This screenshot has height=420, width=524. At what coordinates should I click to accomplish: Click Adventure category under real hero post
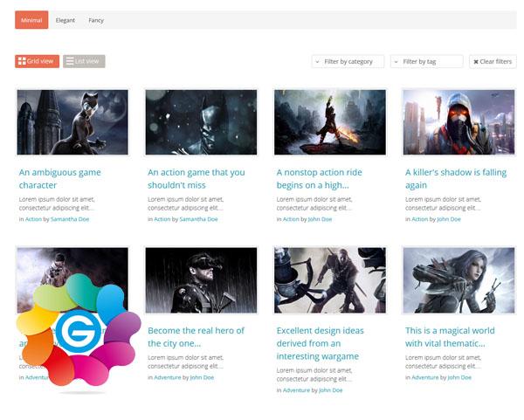pyautogui.click(x=168, y=377)
